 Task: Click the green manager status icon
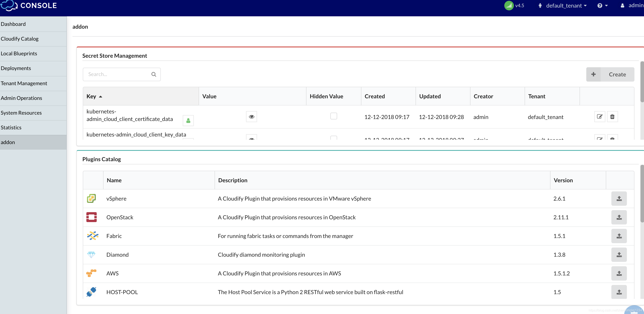click(509, 6)
